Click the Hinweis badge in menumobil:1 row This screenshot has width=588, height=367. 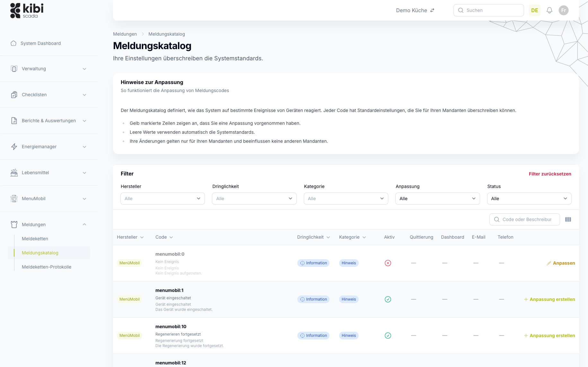pyautogui.click(x=349, y=299)
